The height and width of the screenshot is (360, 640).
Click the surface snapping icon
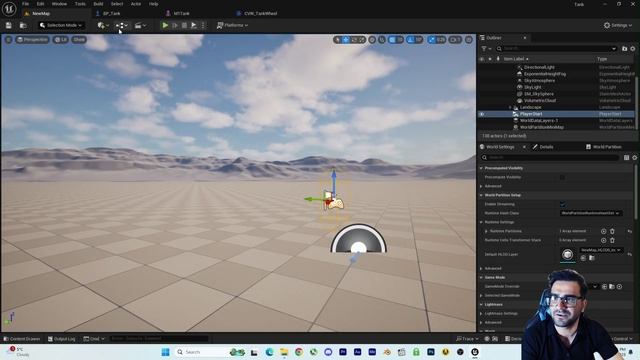pos(382,40)
